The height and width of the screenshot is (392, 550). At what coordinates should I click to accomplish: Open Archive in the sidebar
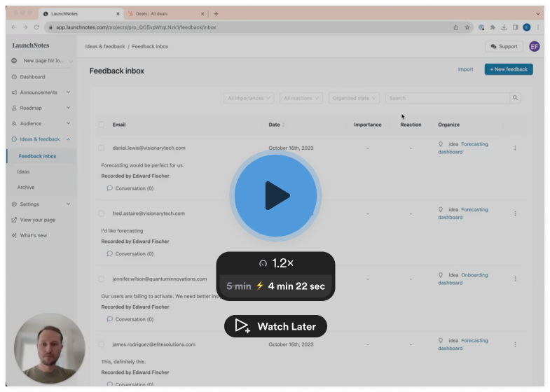click(x=26, y=187)
